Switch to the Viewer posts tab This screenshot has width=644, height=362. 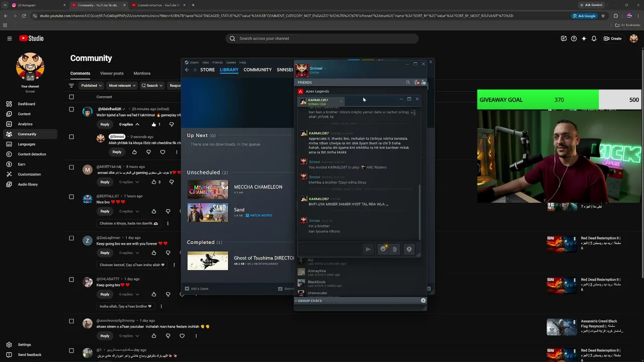tap(112, 73)
